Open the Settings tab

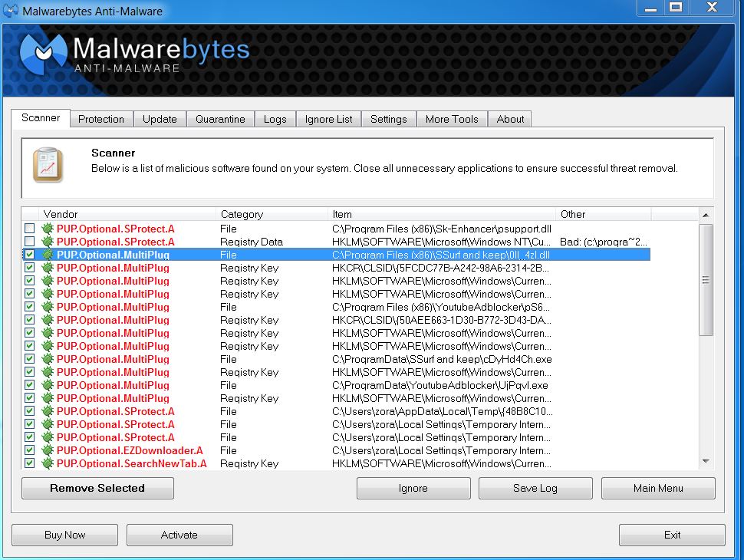point(389,119)
